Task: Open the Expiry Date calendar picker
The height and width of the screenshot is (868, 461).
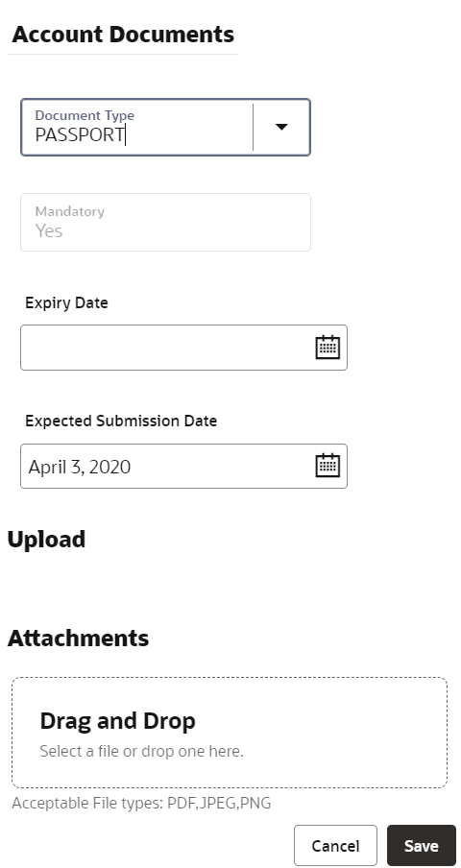Action: [x=328, y=347]
